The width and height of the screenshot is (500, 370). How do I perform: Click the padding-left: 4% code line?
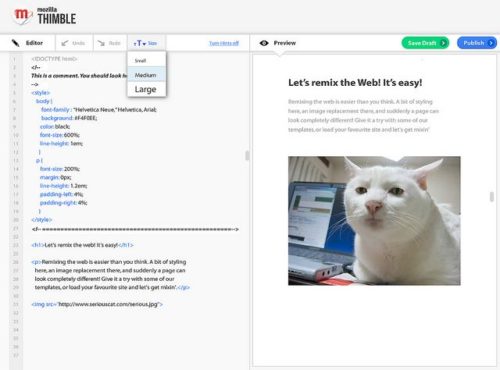61,194
